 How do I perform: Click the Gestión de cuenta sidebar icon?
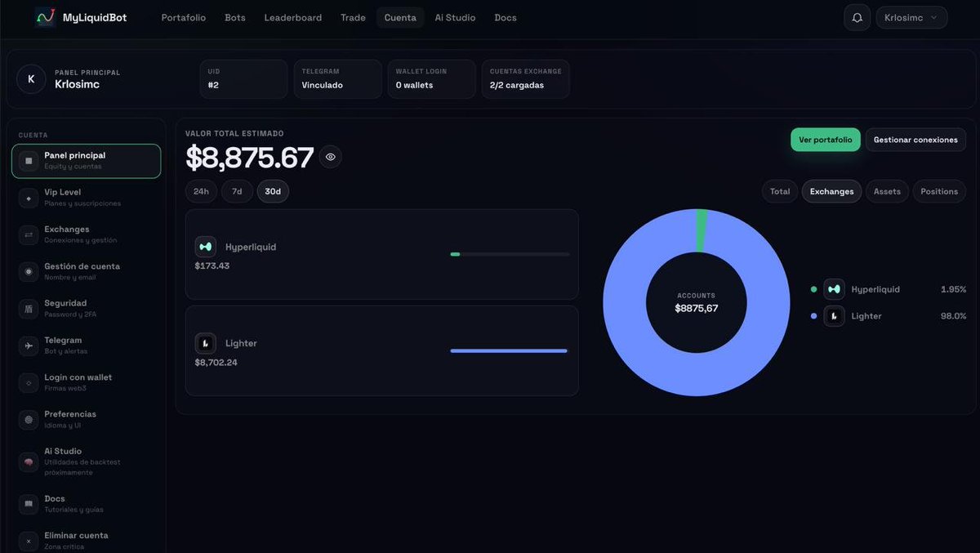29,271
